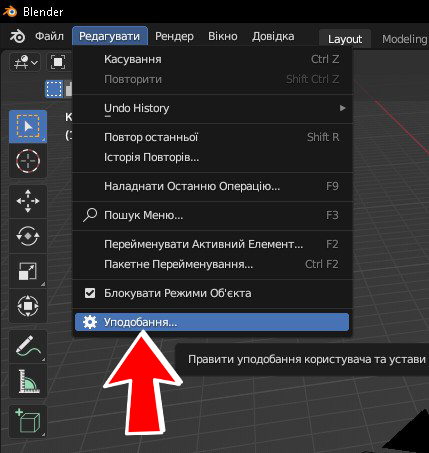Switch to the Modeling workspace tab
Viewport: 429px width, 453px height.
404,39
